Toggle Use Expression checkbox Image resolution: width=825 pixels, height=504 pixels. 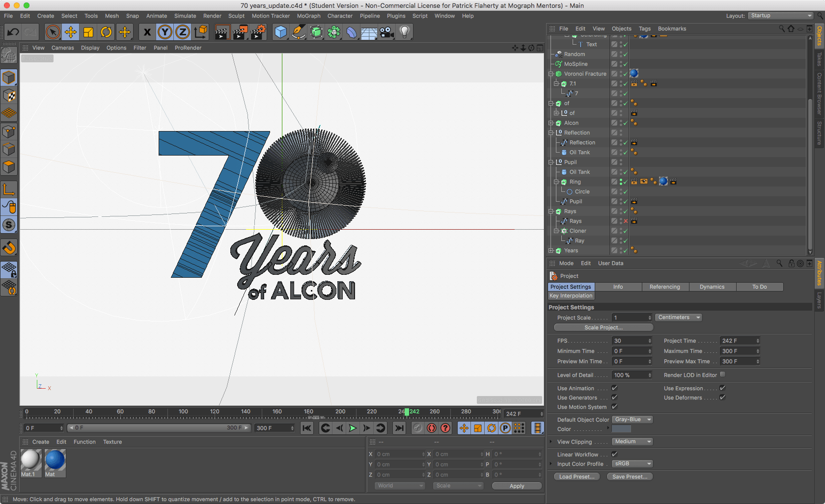722,388
